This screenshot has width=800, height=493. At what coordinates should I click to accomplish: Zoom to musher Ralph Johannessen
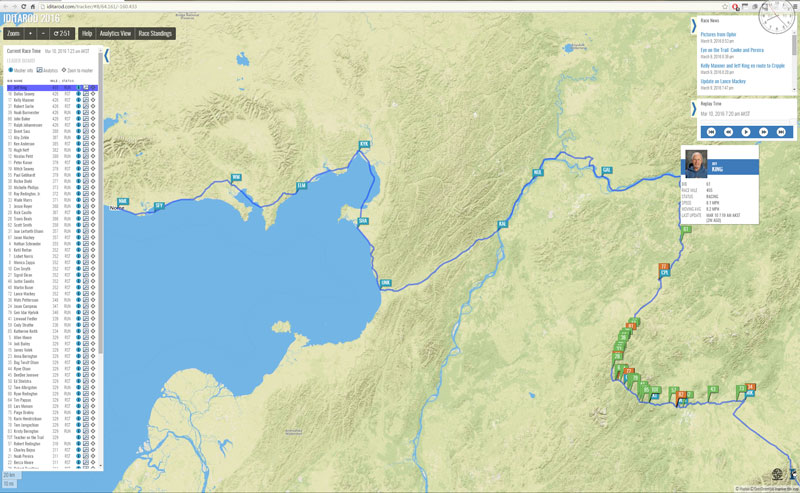click(x=93, y=125)
